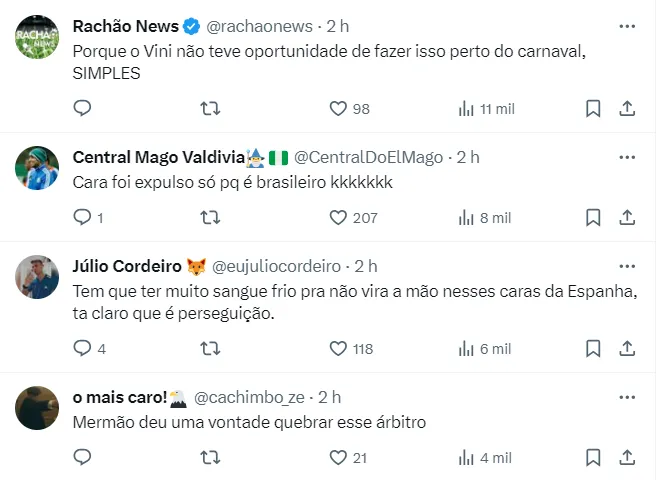View analytics for Central Mago Valdivia tweet
Screen dimensions: 657x480
pos(466,217)
